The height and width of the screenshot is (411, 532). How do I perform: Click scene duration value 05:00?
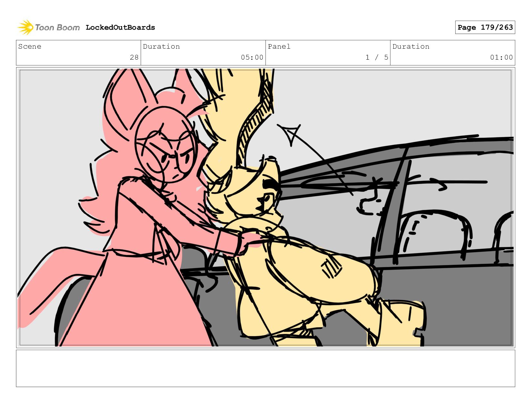(x=252, y=57)
